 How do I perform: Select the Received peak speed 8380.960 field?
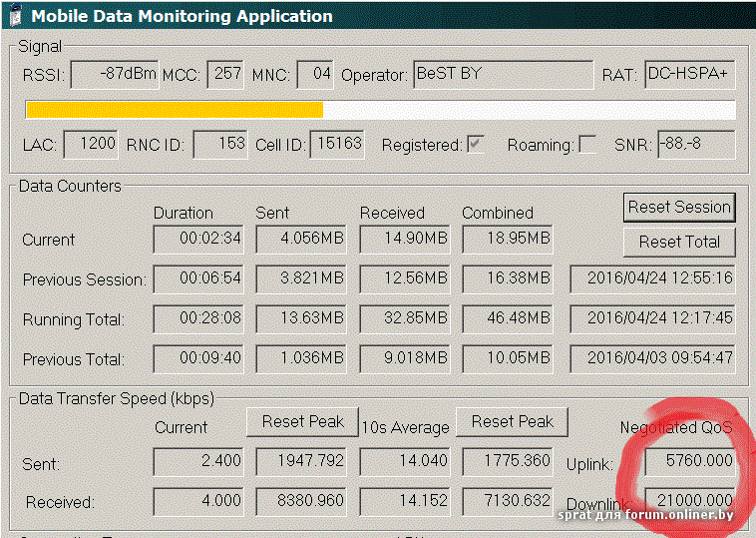click(303, 501)
